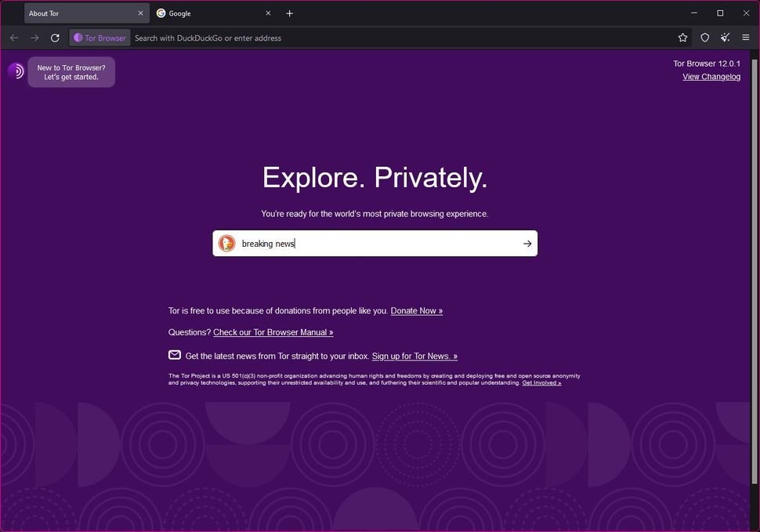Image resolution: width=760 pixels, height=532 pixels.
Task: Reload the current page
Action: 55,38
